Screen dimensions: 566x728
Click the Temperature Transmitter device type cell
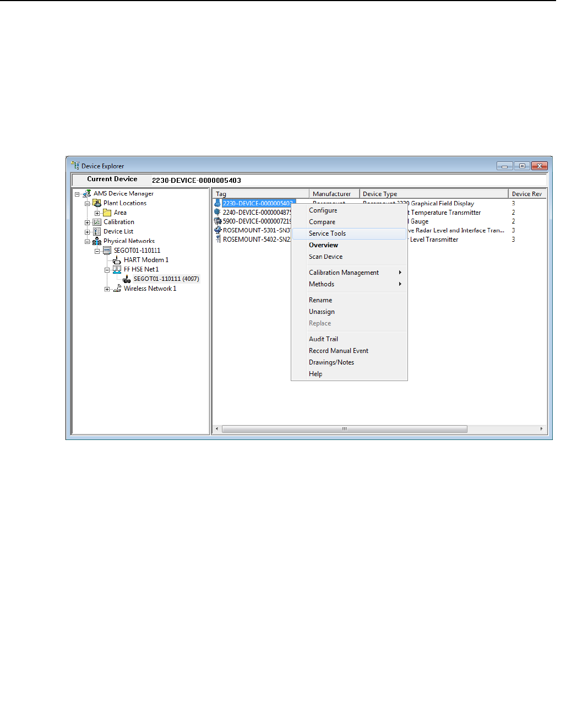(x=445, y=213)
